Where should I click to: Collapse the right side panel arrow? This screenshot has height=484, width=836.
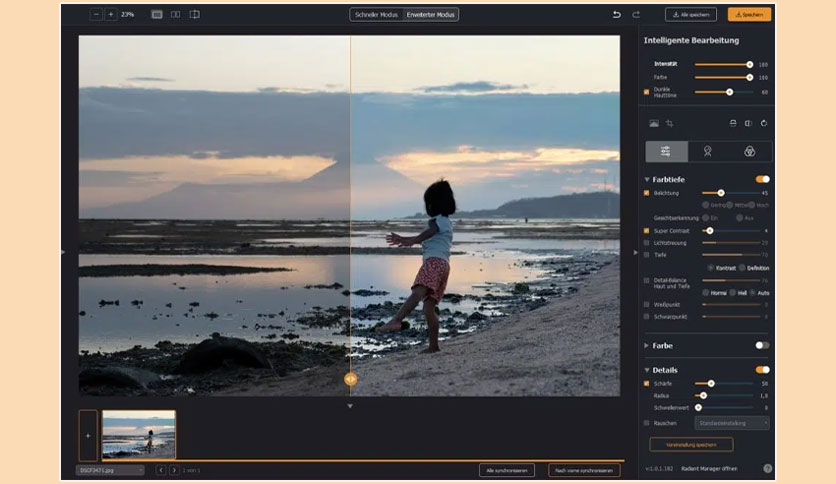click(635, 253)
